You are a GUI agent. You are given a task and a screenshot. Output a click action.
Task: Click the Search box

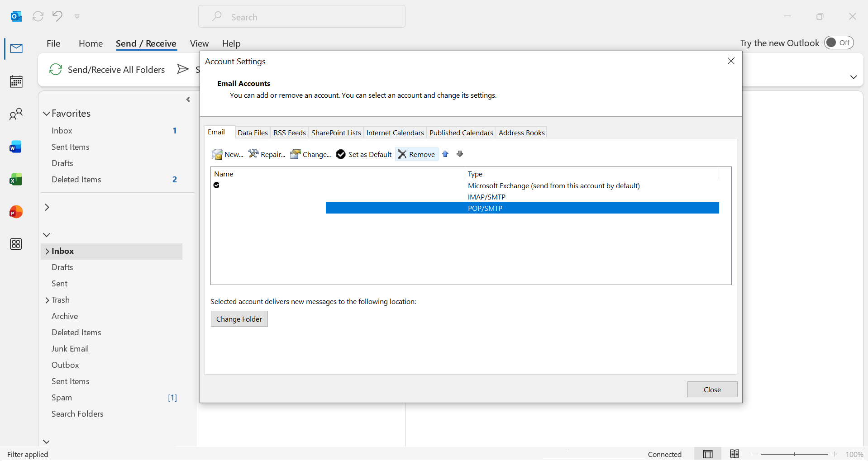click(302, 17)
